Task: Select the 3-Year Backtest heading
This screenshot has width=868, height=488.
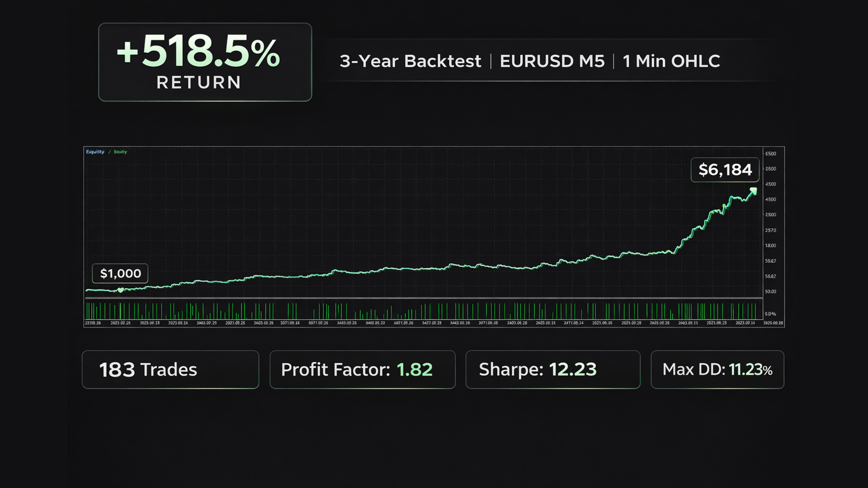Action: point(410,61)
